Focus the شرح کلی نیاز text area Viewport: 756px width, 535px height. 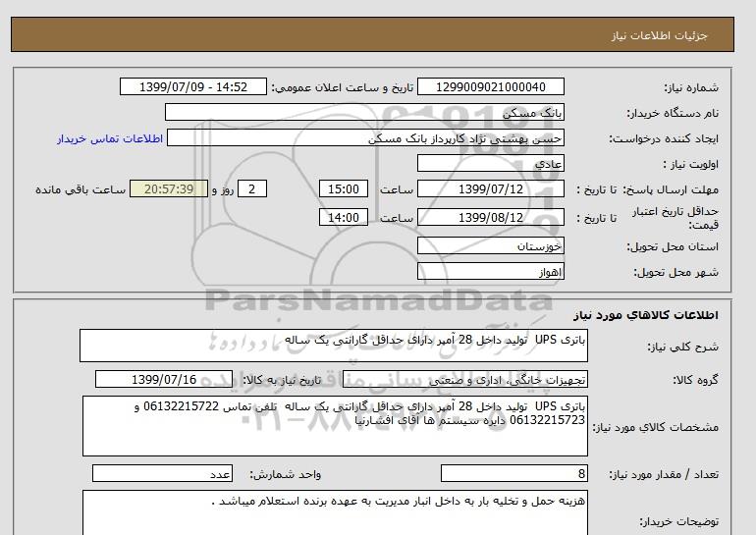point(334,346)
